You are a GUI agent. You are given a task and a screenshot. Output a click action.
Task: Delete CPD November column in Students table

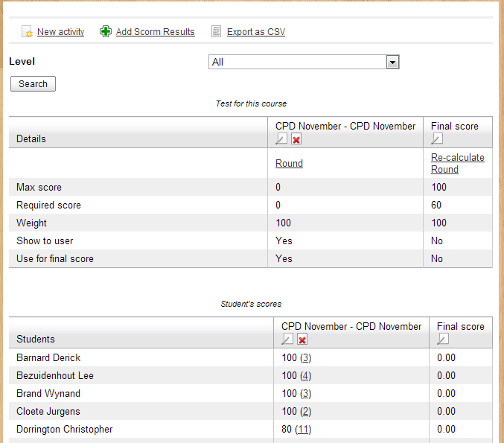click(302, 340)
